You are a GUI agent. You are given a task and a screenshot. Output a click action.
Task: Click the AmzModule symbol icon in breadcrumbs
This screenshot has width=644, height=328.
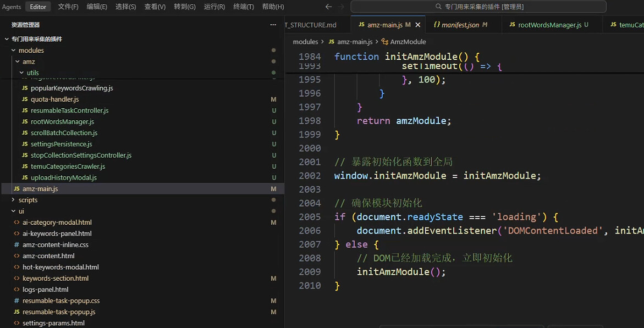[385, 41]
